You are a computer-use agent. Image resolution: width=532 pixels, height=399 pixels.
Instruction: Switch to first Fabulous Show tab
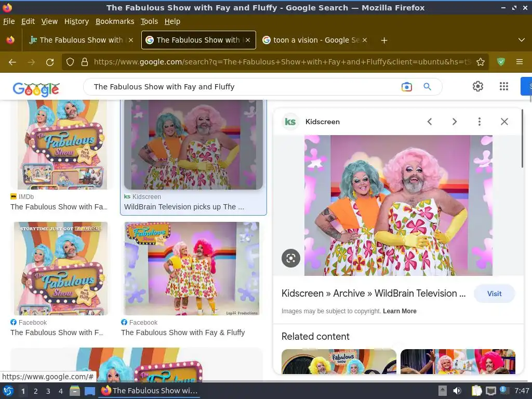(82, 40)
